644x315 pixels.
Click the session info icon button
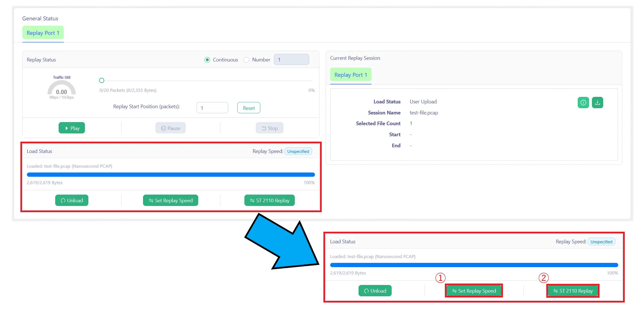click(583, 103)
